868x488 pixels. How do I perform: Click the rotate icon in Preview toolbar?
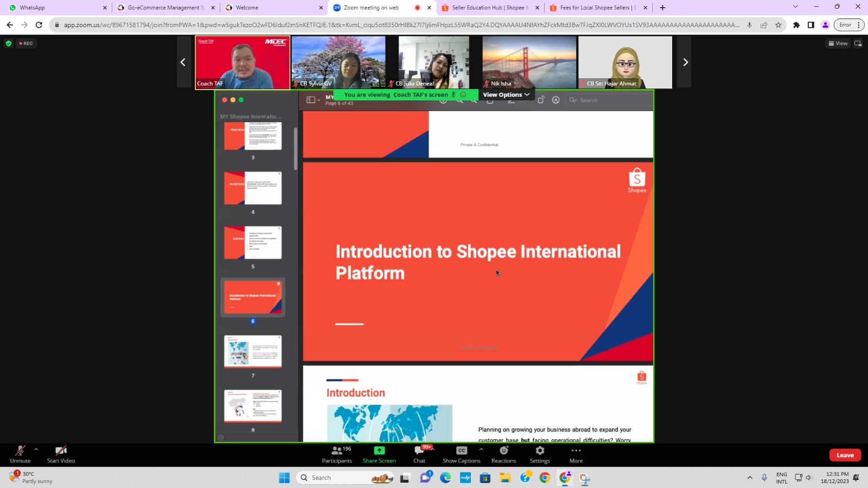(541, 100)
